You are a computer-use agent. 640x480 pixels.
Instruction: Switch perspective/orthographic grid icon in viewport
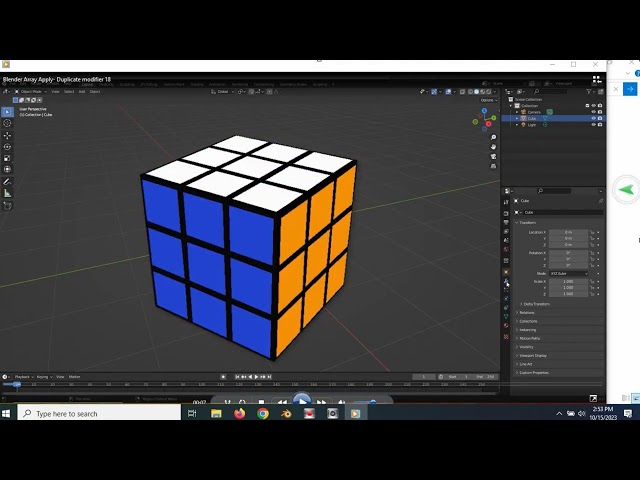(493, 166)
